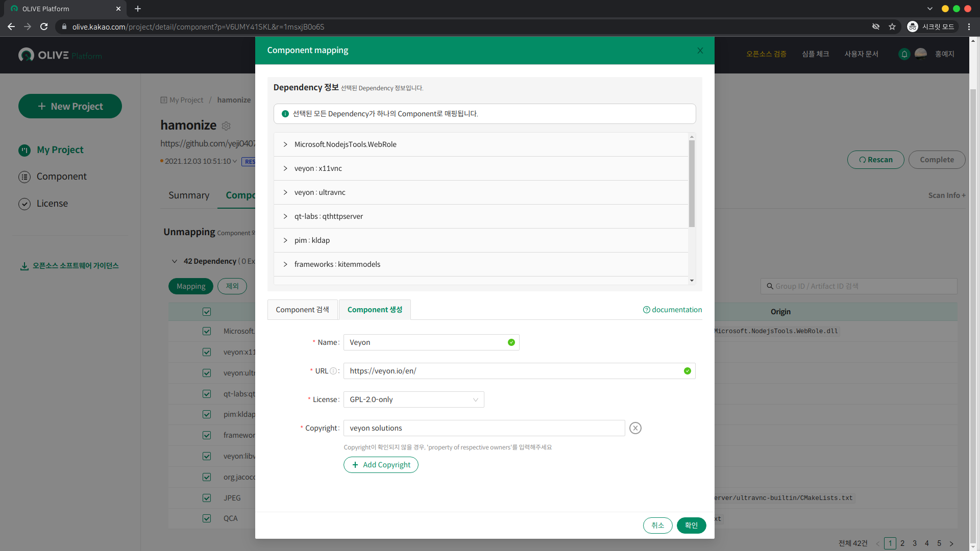The width and height of the screenshot is (980, 551).
Task: Remove the veyon solutions copyright entry
Action: [635, 428]
